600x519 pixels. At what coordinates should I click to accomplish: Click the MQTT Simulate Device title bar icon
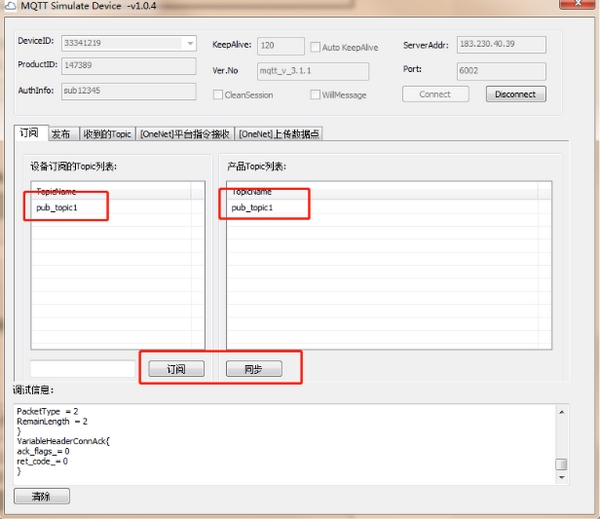tap(9, 9)
